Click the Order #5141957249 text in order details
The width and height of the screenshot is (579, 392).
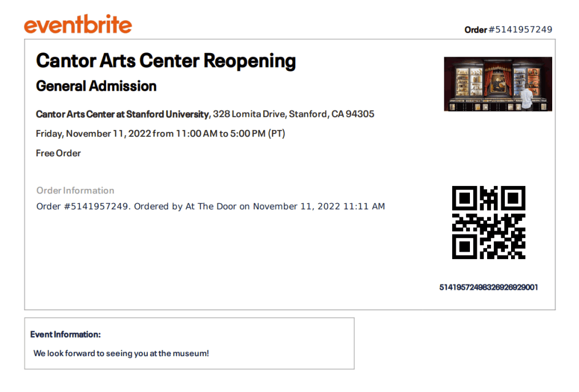point(83,207)
